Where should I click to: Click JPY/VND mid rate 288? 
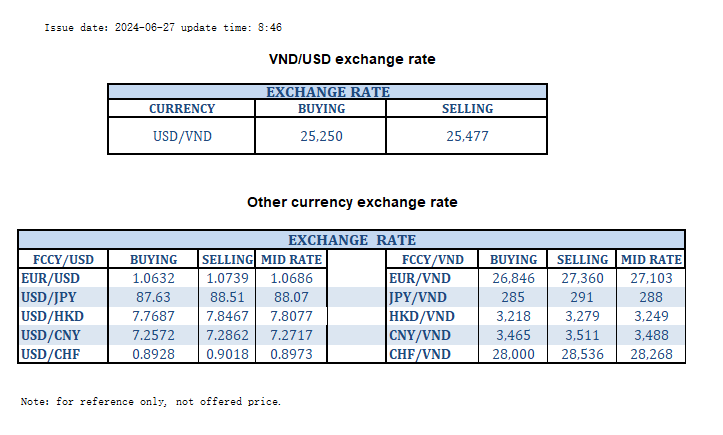pos(652,296)
